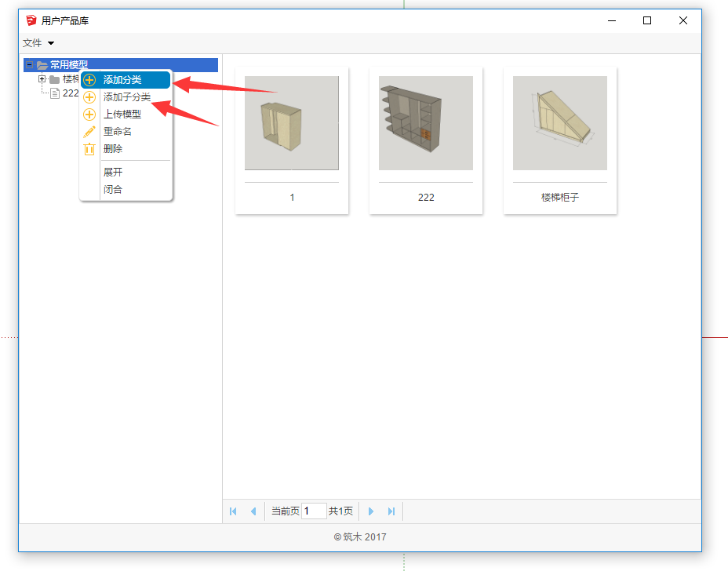Maximize the 用户产品库 window
The image size is (728, 571).
pyautogui.click(x=647, y=20)
